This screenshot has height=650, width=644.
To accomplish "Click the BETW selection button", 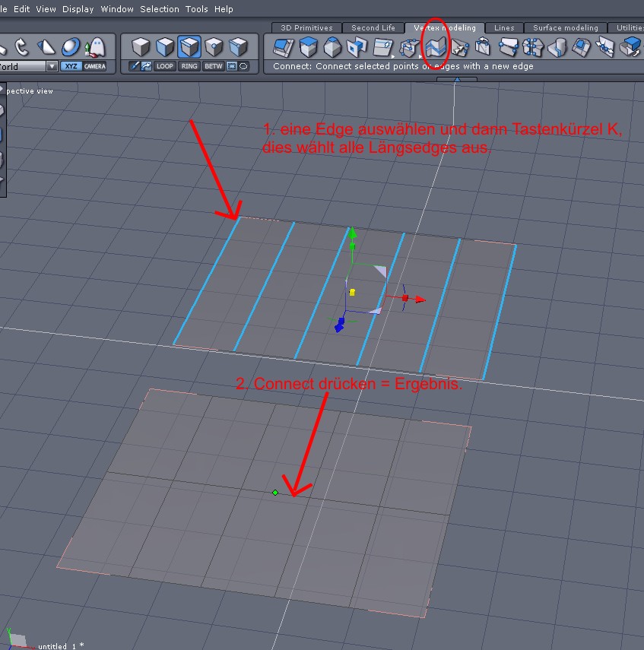I will pos(214,66).
